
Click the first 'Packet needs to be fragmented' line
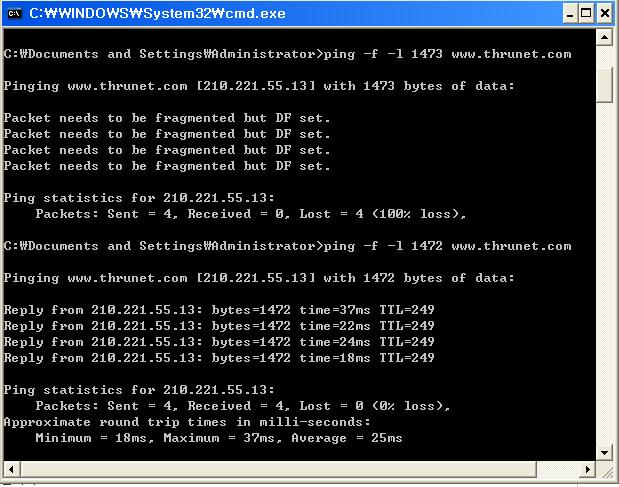[x=167, y=118]
